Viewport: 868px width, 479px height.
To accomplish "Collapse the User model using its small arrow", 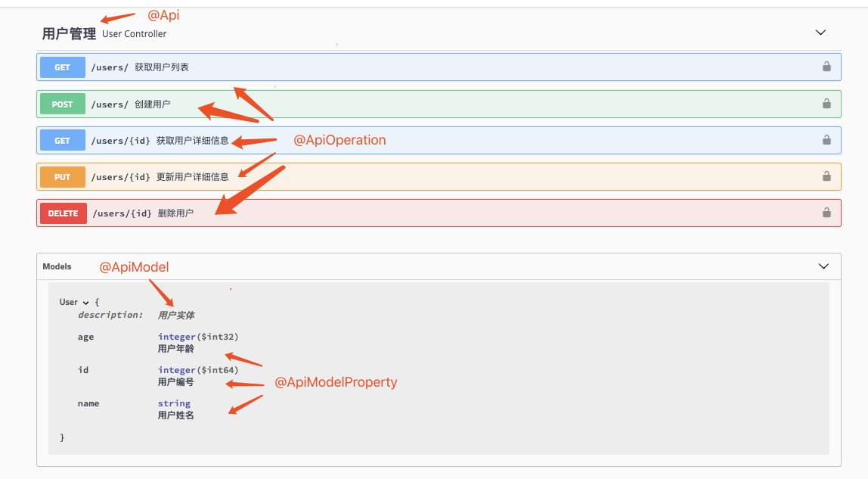I will (85, 303).
